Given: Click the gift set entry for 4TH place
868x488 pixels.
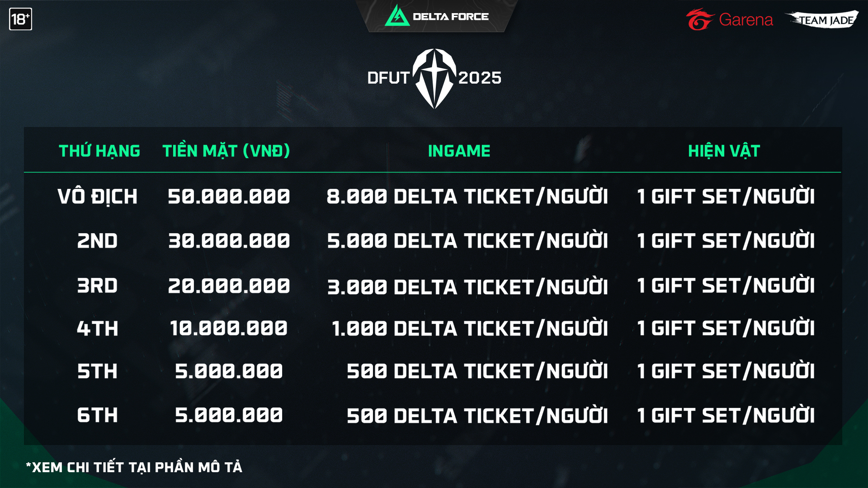Looking at the screenshot, I should click(726, 328).
